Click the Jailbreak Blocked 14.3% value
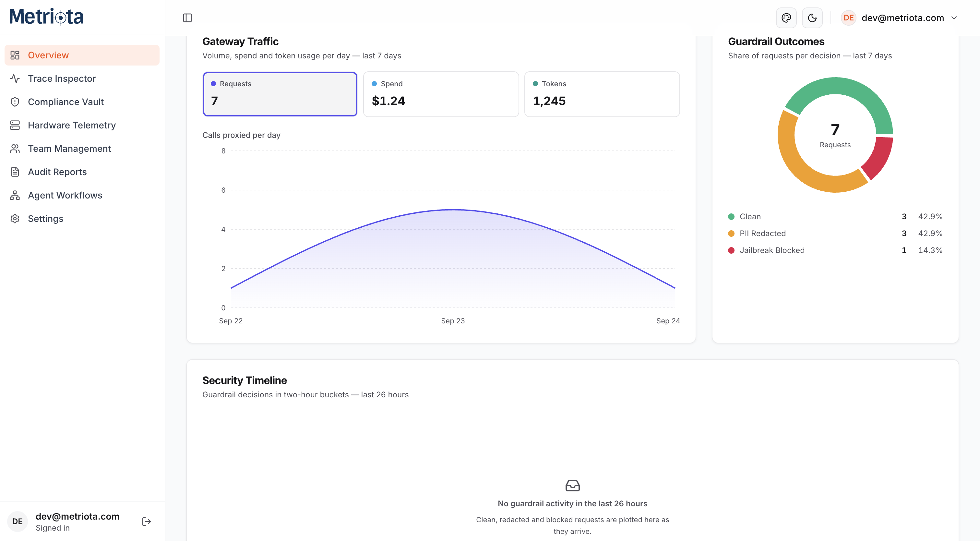The width and height of the screenshot is (980, 541). click(930, 250)
